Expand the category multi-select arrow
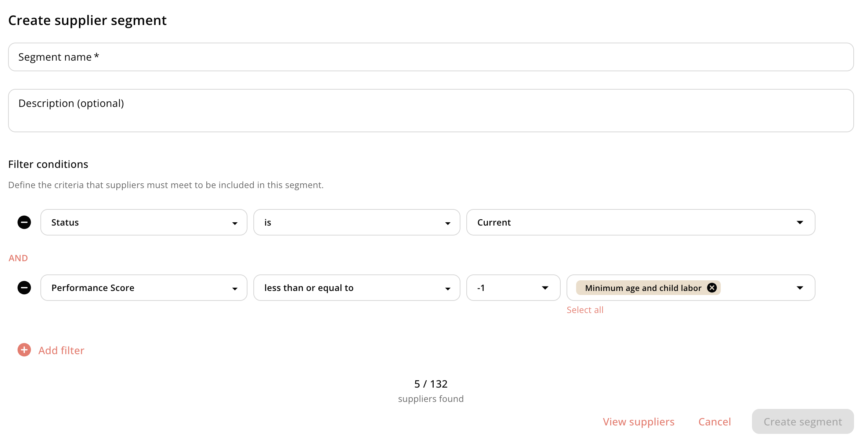868x446 pixels. click(800, 288)
